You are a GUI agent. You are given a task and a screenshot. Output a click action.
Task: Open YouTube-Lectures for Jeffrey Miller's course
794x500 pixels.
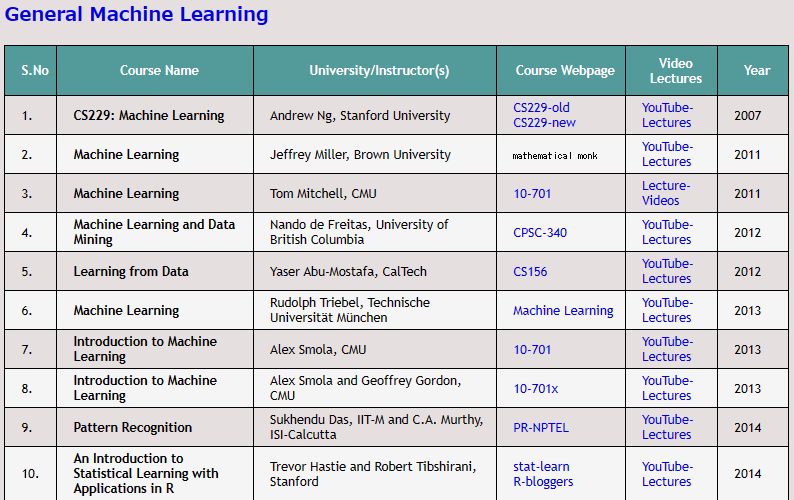coord(667,154)
